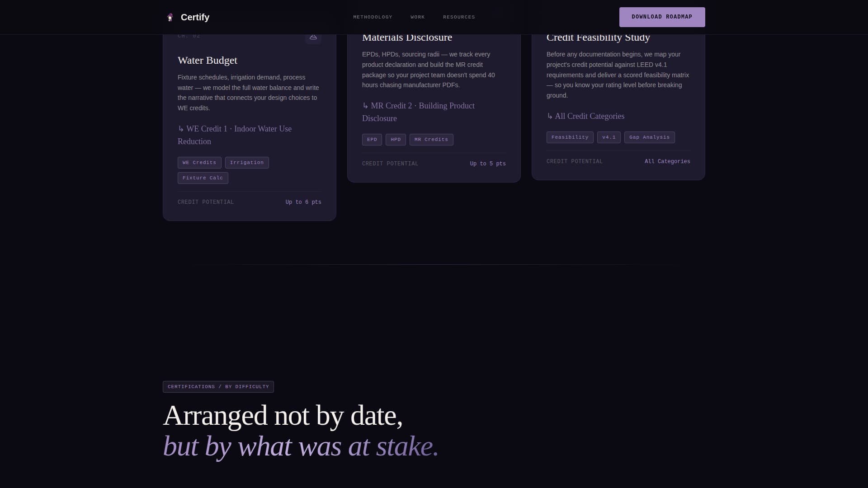The image size is (868, 488).
Task: Select the Fixture Calc tag
Action: point(203,178)
